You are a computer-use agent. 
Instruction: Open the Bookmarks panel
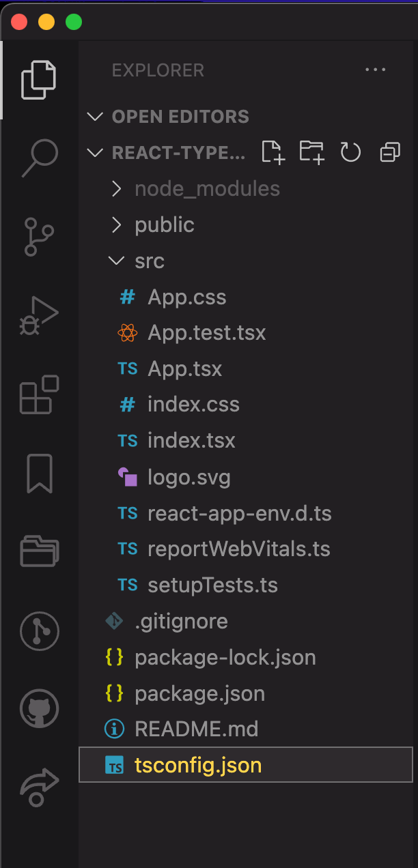point(39,474)
